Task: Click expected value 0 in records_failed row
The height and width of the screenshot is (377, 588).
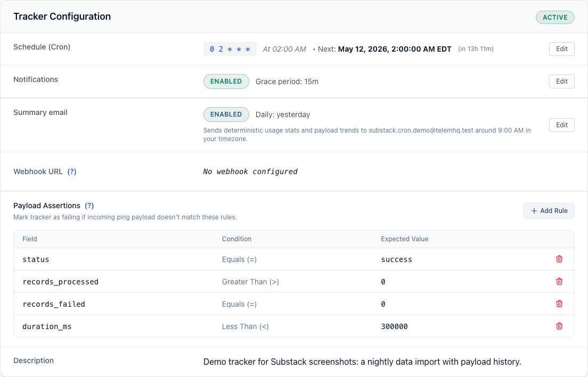Action: coord(383,304)
